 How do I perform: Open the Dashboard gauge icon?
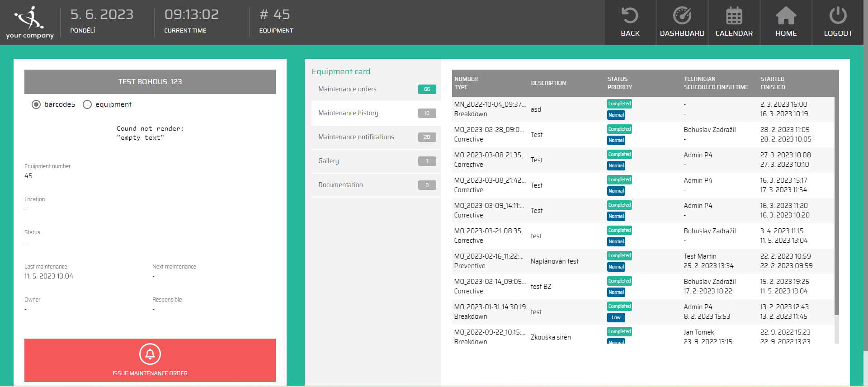coord(682,16)
